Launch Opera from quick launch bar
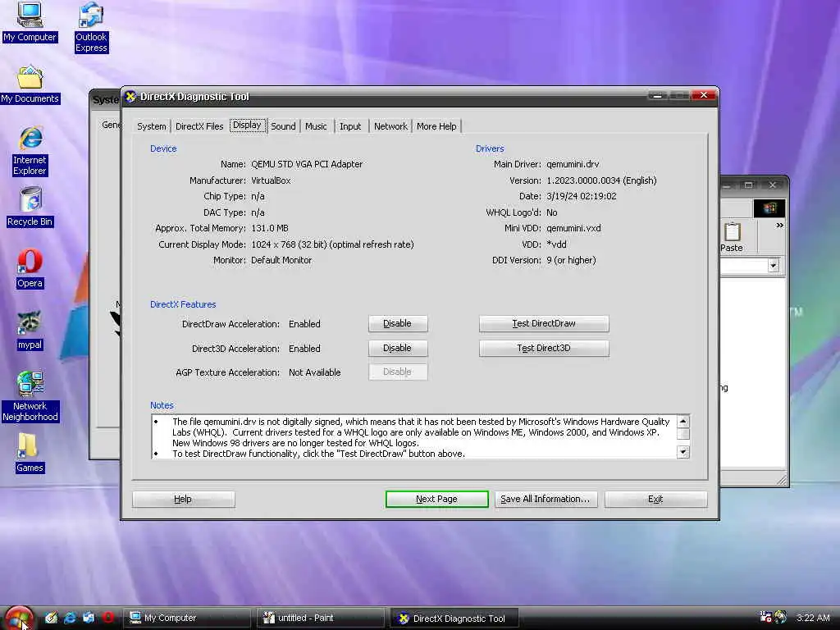The height and width of the screenshot is (630, 840). pyautogui.click(x=107, y=618)
